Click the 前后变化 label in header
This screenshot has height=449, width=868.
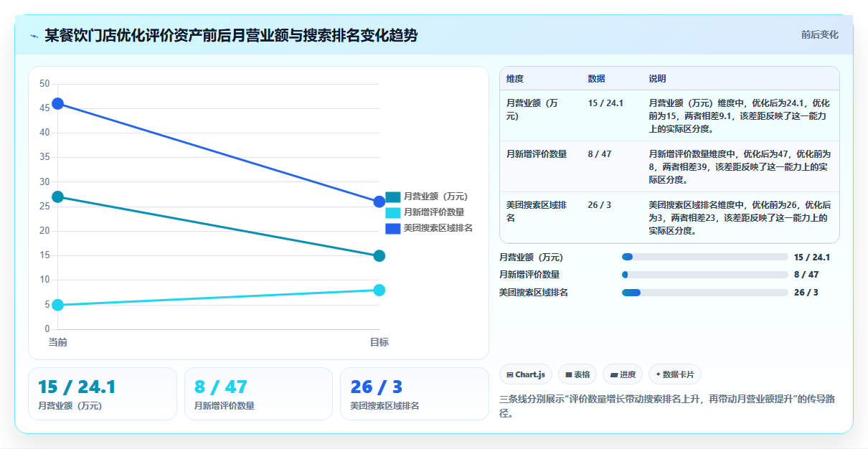point(819,35)
